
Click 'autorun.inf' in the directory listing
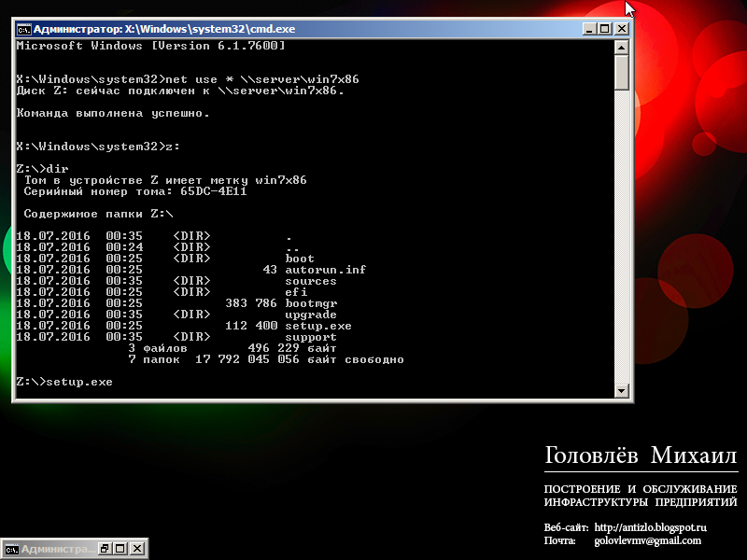[x=325, y=270]
